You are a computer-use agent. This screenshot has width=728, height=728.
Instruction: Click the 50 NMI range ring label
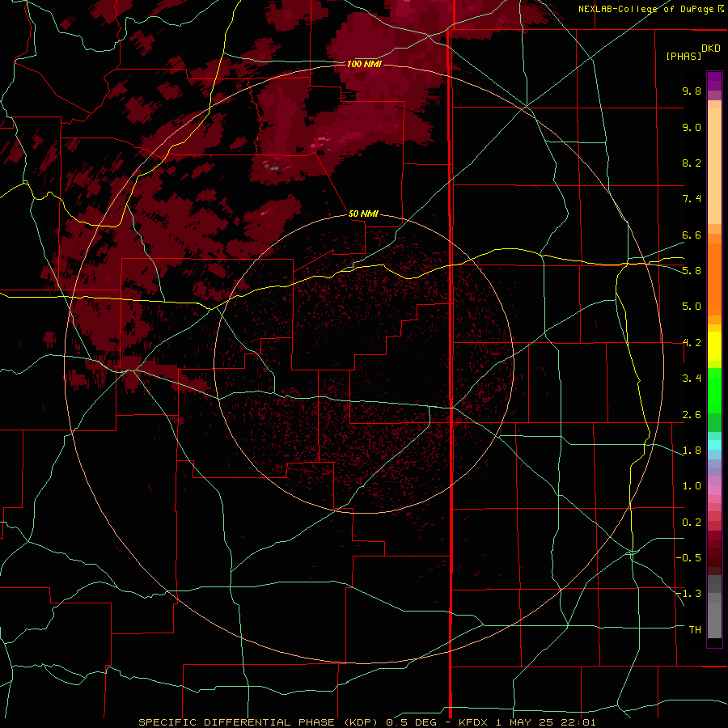(363, 214)
